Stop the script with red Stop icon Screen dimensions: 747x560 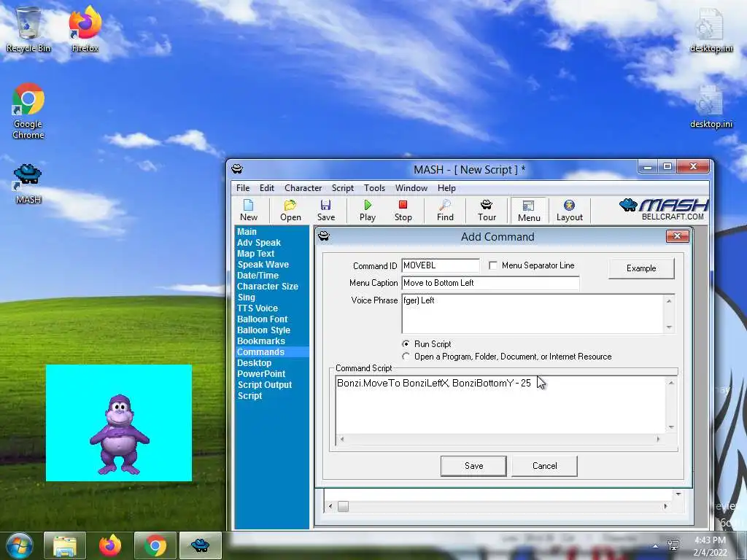[403, 211]
